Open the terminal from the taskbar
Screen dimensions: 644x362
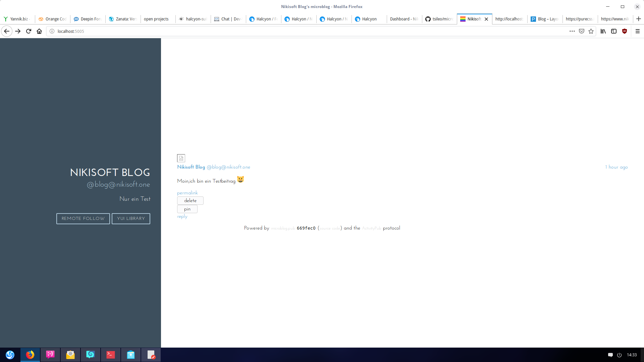111,355
